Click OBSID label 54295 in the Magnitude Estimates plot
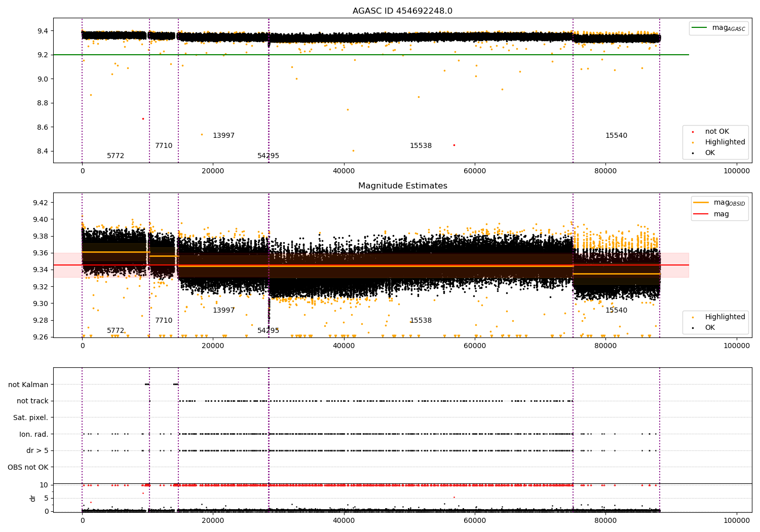The height and width of the screenshot is (532, 760). click(268, 331)
